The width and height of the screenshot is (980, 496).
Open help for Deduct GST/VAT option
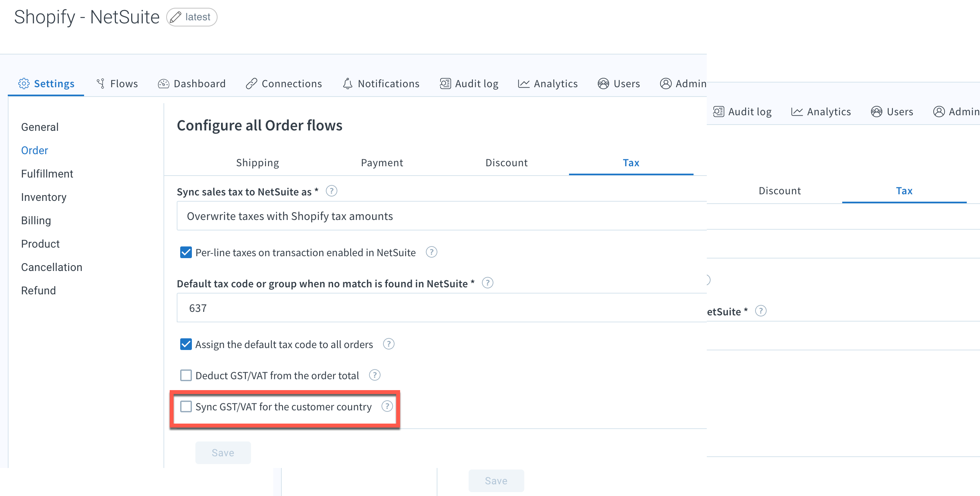[x=375, y=375]
